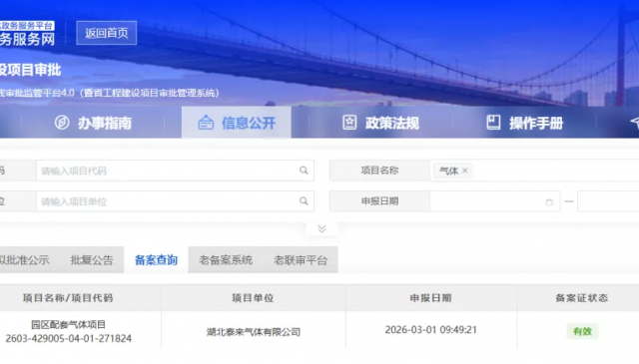
Task: Click project code 2603-429005-04-01-271824
Action: pos(69,338)
